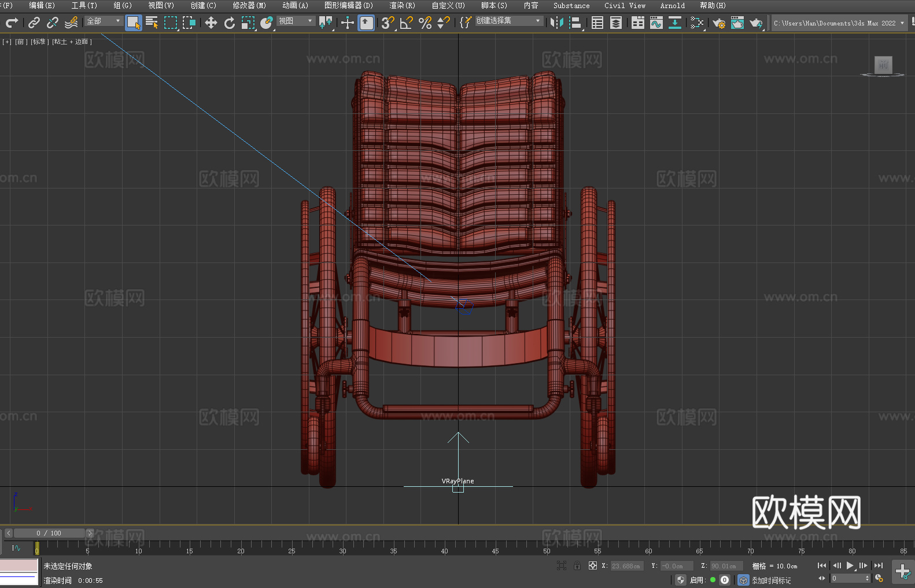Click the time slider previous-frame arrow
Screen dimensions: 915x588
(8, 533)
